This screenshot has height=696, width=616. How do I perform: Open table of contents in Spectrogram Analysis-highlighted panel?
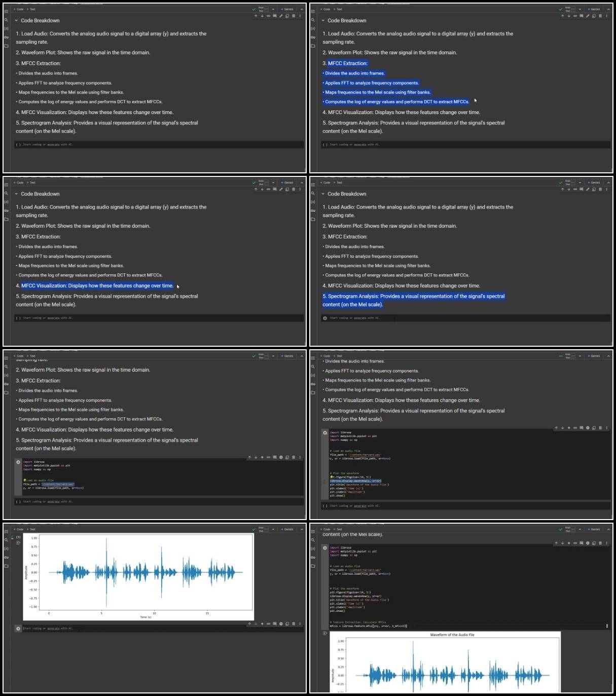click(313, 185)
